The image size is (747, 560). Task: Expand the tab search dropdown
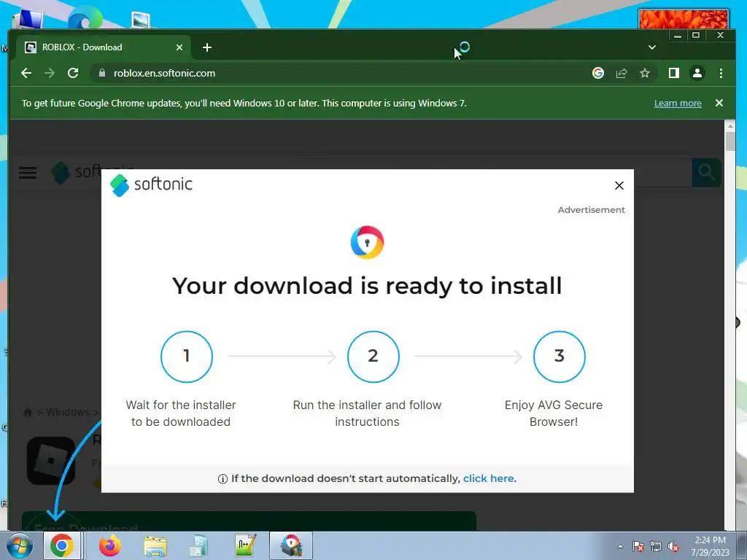click(652, 47)
